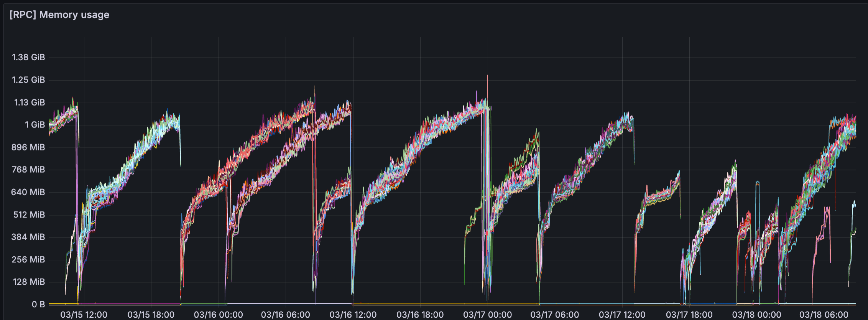The image size is (868, 320).
Task: Click the 03/16 00:00 time label
Action: click(219, 315)
